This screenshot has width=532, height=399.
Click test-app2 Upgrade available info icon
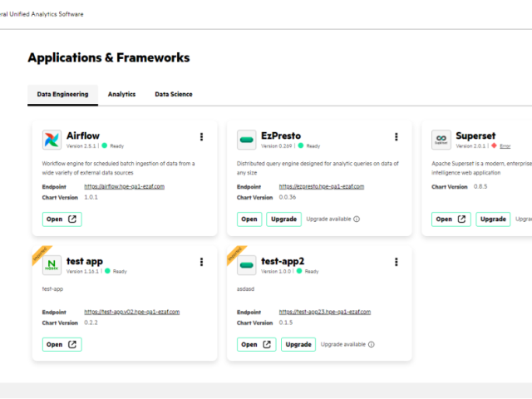[x=372, y=344]
